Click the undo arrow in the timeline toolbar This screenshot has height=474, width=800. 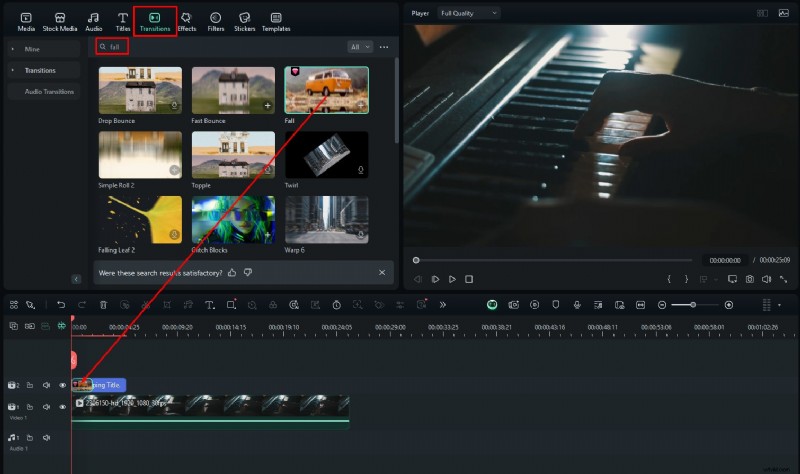coord(61,304)
